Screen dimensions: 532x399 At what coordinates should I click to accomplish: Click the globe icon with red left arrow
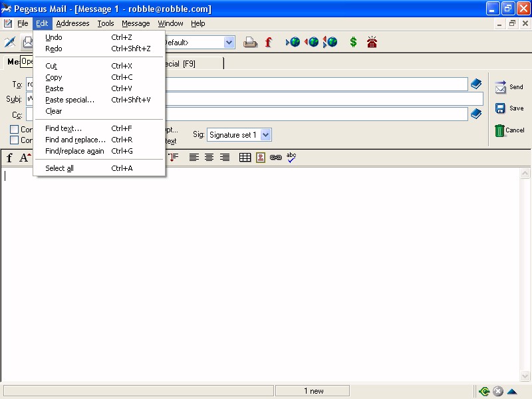pos(311,42)
